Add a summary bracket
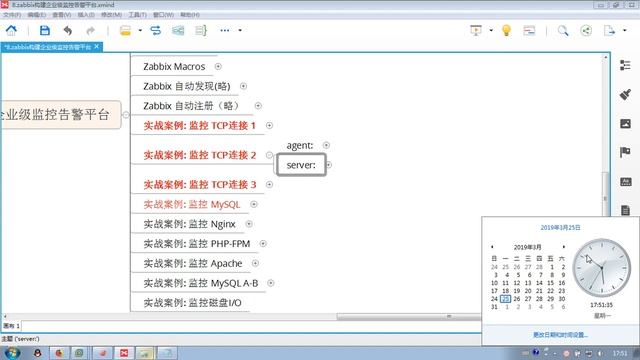Image resolution: width=640 pixels, height=360 pixels. [x=201, y=30]
